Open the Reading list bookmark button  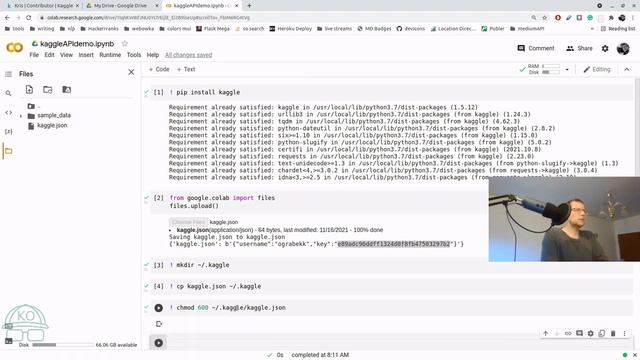[x=618, y=29]
